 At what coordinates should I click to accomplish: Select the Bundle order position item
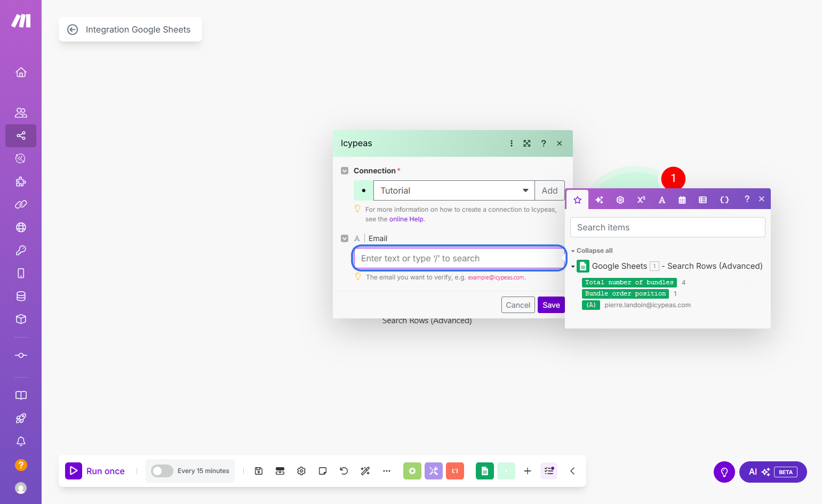click(625, 293)
